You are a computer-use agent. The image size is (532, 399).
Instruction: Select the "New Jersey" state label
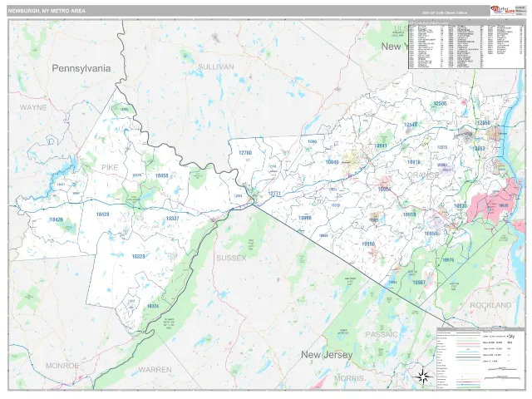pos(327,355)
